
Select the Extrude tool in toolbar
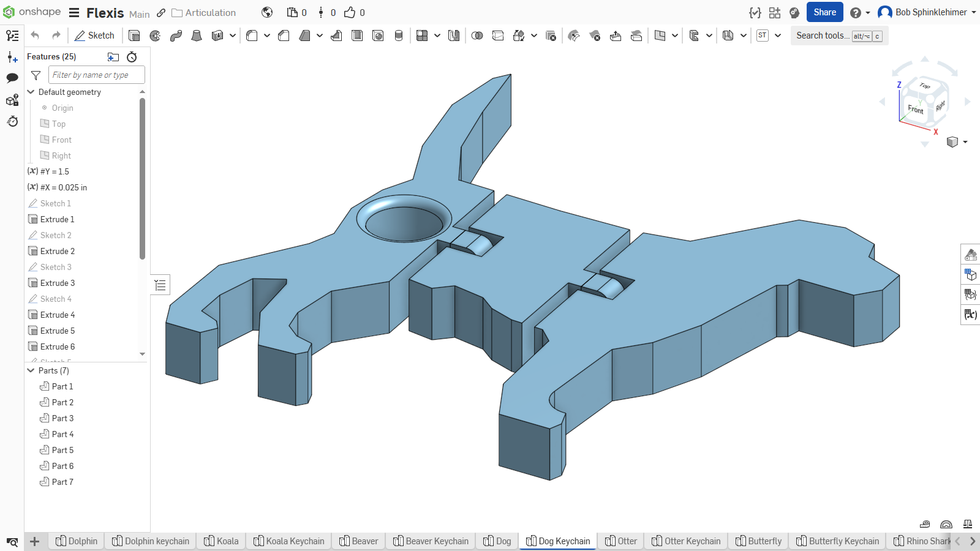tap(134, 36)
